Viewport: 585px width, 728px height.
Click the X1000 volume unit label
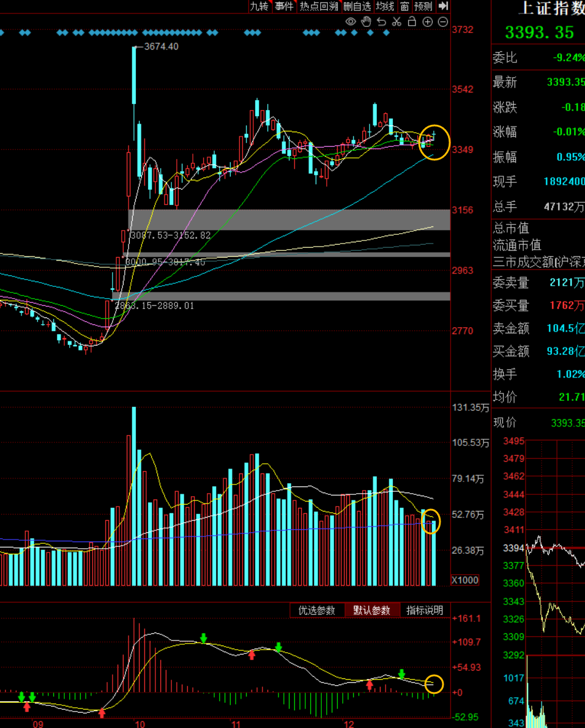coord(465,580)
